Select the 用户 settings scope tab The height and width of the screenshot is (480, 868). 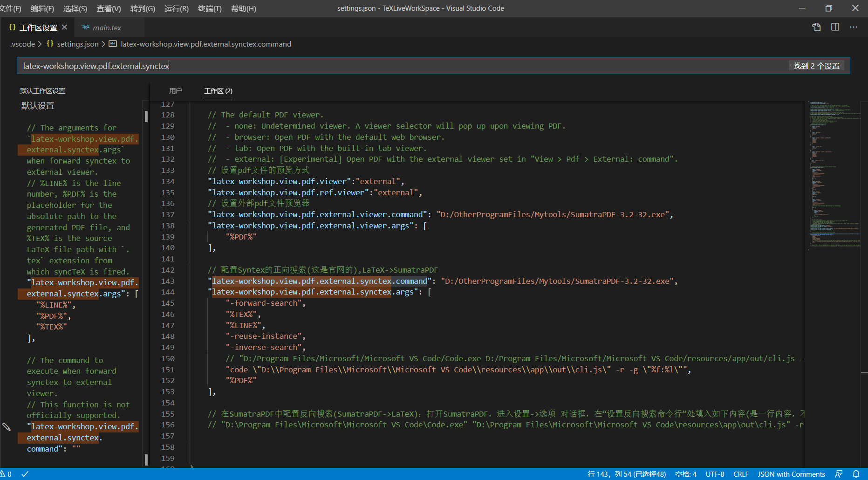(x=176, y=91)
